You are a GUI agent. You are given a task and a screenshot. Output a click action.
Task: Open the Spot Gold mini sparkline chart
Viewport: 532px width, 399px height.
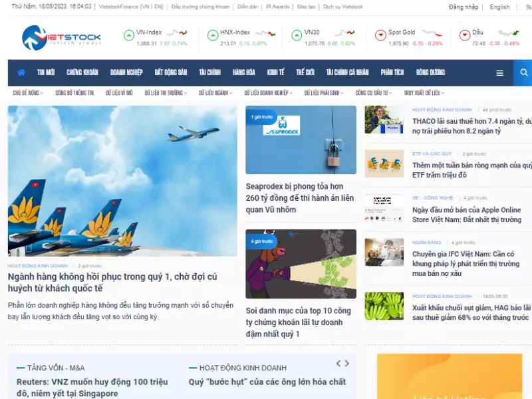pos(432,33)
